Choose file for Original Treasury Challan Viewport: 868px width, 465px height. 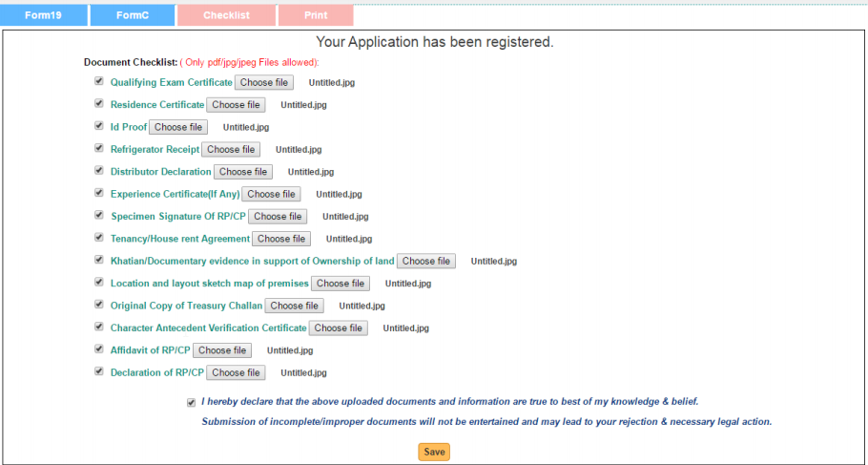coord(294,306)
